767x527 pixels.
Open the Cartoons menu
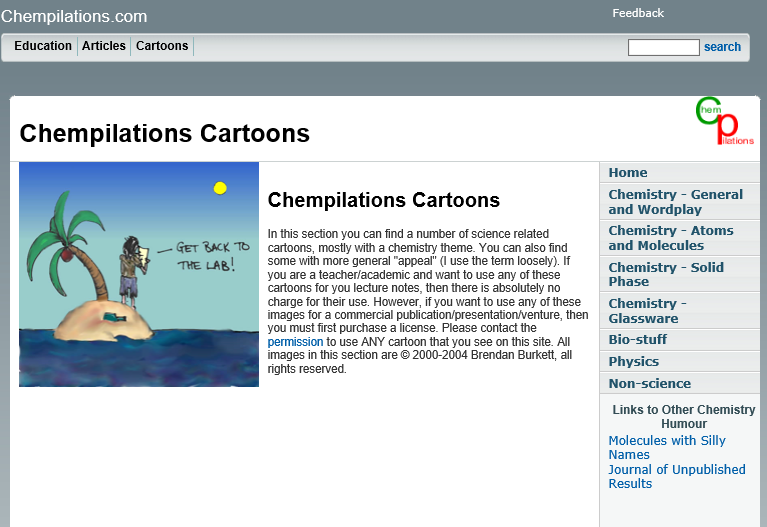click(x=162, y=46)
